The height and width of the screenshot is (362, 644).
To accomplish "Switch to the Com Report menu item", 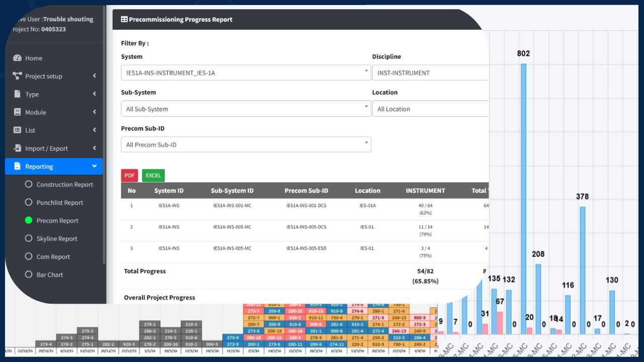I will [x=29, y=256].
